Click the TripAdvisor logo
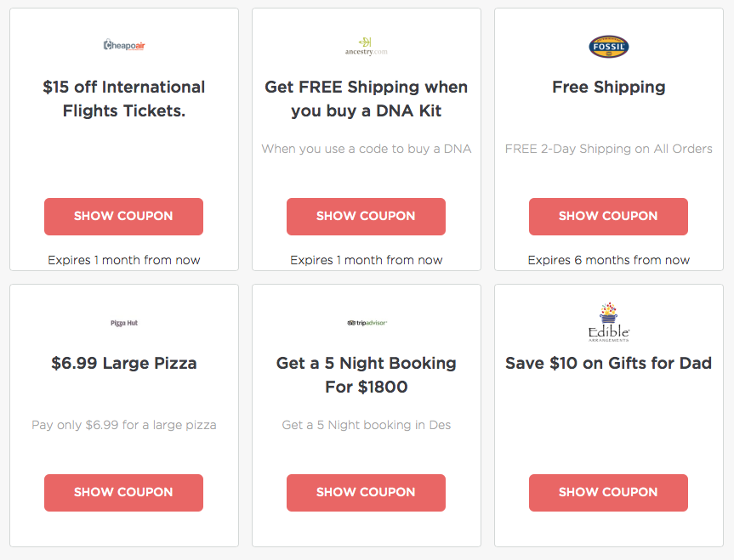The width and height of the screenshot is (734, 560). 367,323
